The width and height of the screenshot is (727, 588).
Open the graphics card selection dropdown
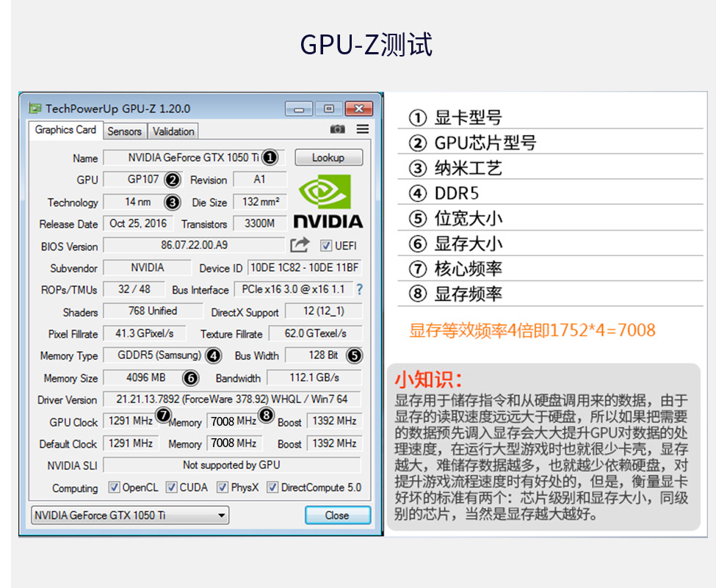[130, 515]
